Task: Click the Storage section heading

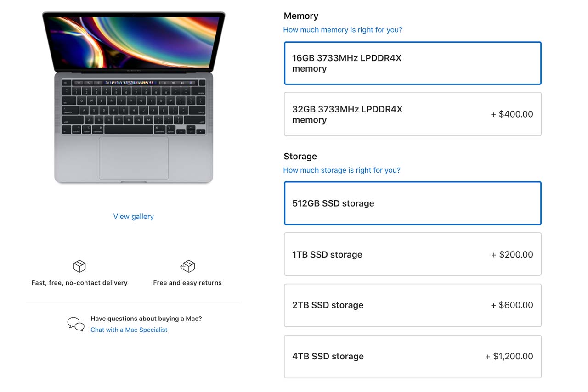Action: [x=300, y=156]
